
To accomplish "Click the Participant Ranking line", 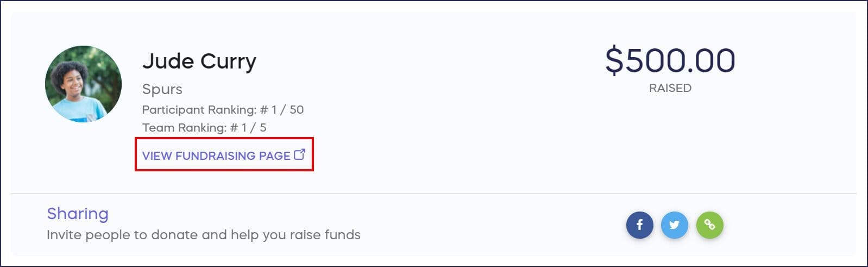I will (223, 110).
